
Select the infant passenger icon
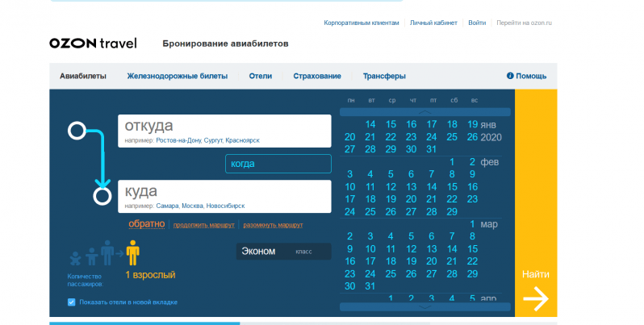click(x=75, y=259)
